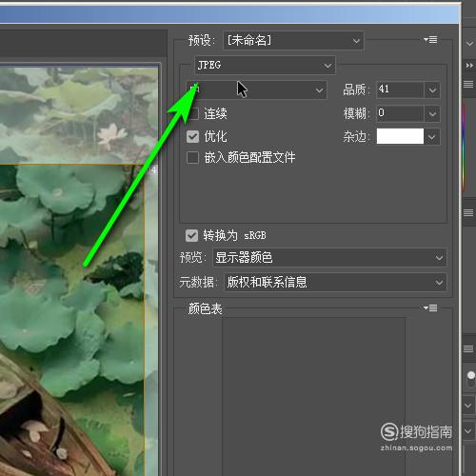Click the white 杂边 matte color swatch

[400, 136]
